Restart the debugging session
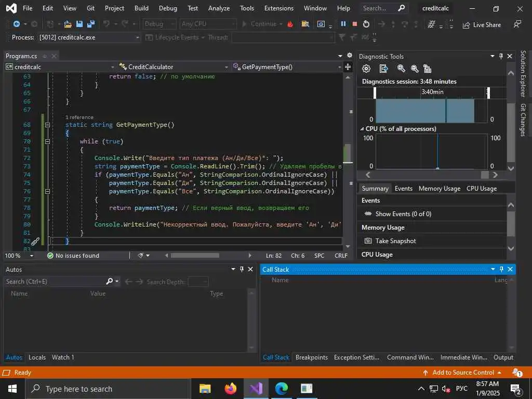This screenshot has height=399, width=532. click(366, 24)
